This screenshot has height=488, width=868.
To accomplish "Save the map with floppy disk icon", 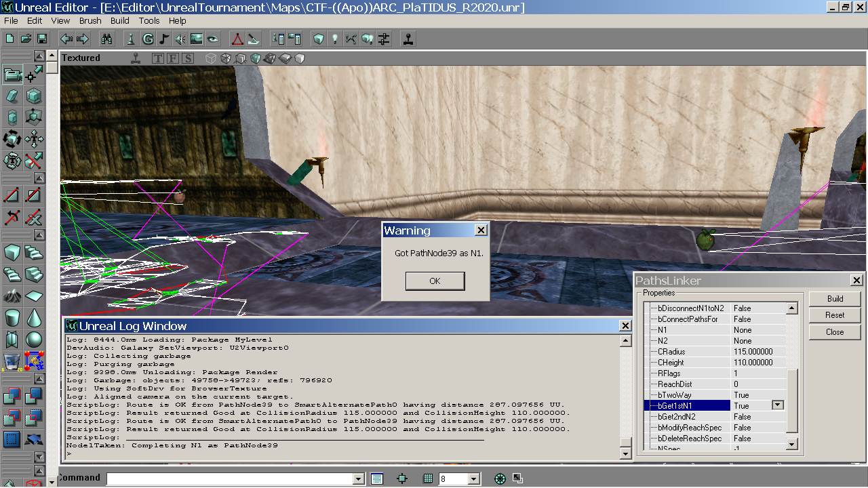I will [41, 39].
